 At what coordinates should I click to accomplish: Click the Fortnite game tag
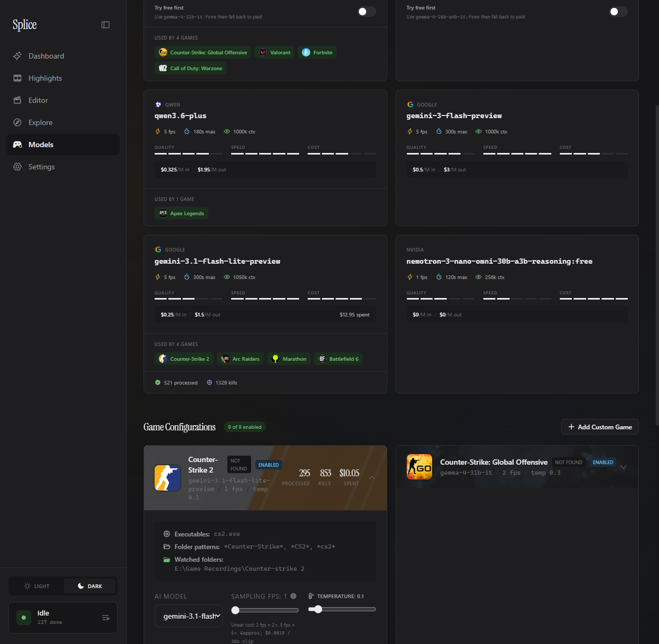(x=317, y=52)
